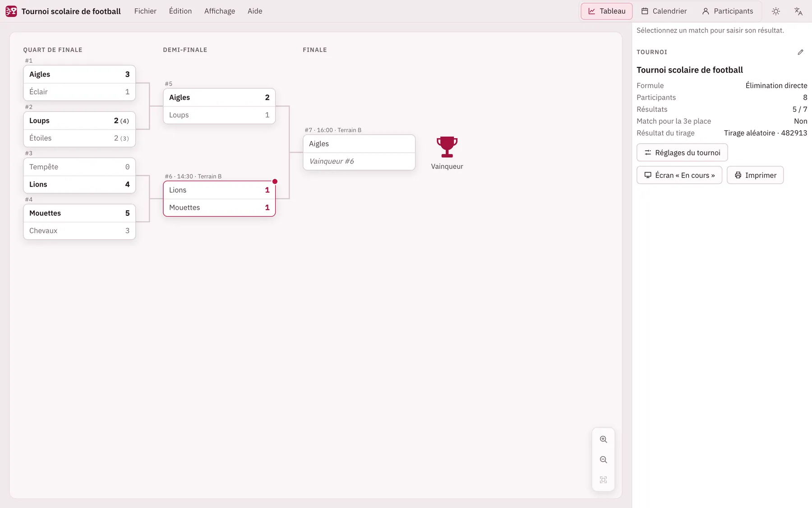Click the #6 · 14:30 · Terrain B label
812x508 pixels.
click(193, 177)
